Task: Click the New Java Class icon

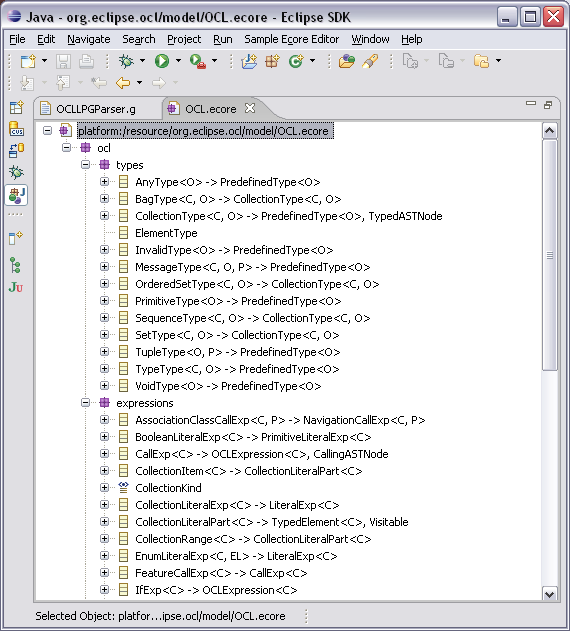Action: pos(296,61)
